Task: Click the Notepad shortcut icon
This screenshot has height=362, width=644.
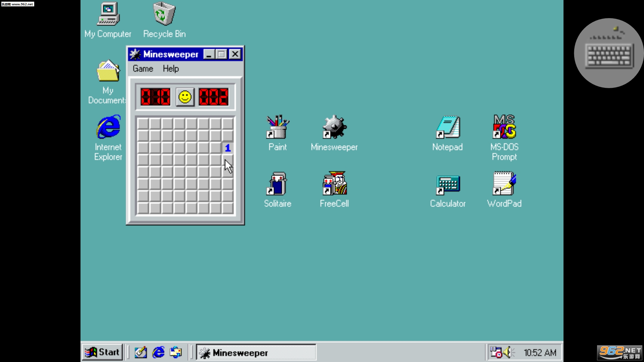Action: point(447,127)
